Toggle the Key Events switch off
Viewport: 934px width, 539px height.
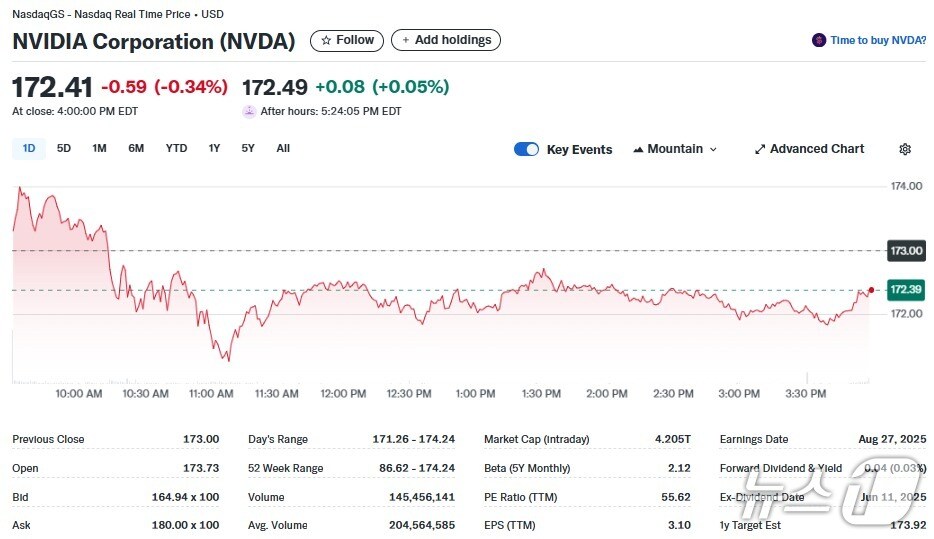(x=526, y=149)
